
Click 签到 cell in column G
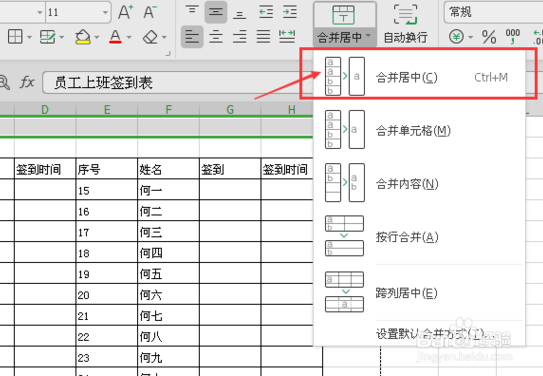(230, 169)
